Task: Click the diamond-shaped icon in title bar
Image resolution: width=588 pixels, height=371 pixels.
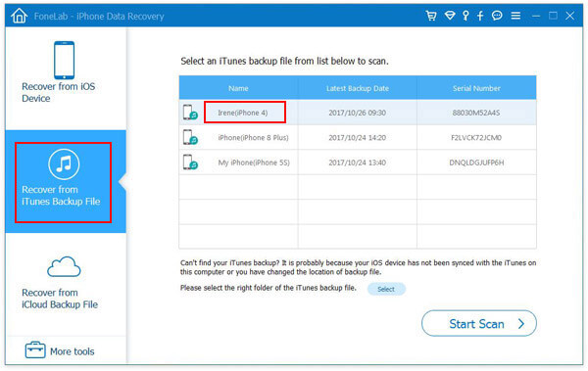Action: pyautogui.click(x=450, y=16)
